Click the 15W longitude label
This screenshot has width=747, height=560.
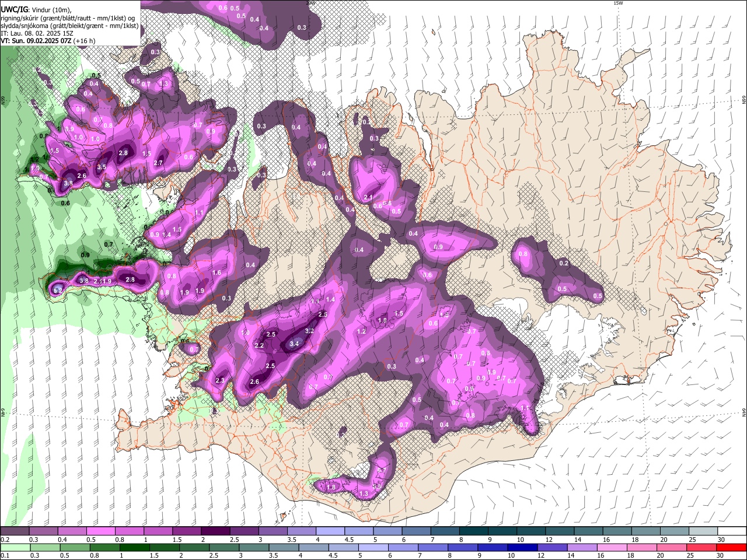[618, 3]
